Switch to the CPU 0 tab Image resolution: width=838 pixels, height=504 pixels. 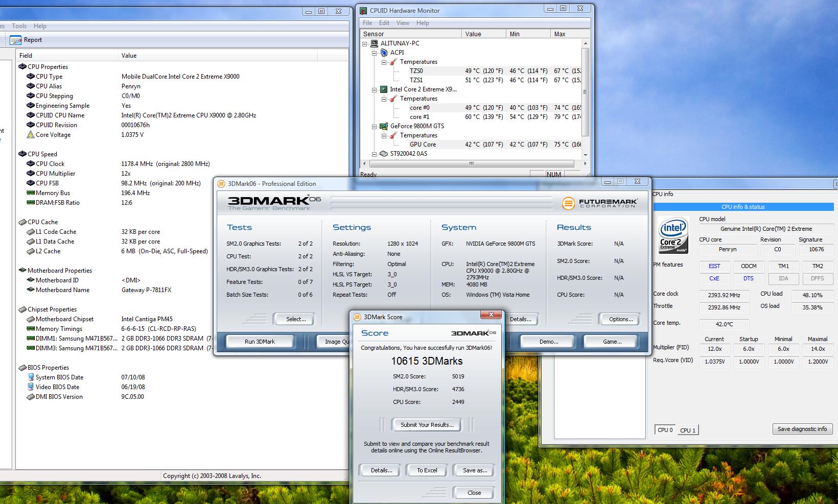pyautogui.click(x=665, y=430)
